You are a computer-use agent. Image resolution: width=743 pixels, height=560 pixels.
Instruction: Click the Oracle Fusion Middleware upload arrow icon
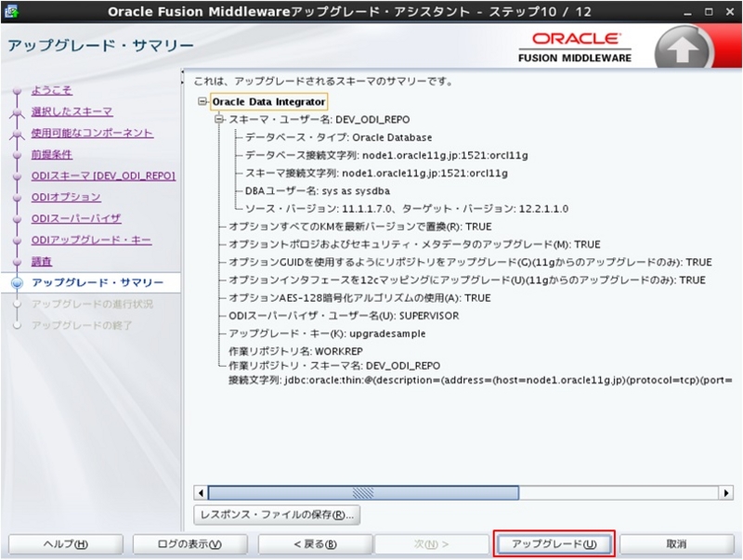(x=682, y=50)
